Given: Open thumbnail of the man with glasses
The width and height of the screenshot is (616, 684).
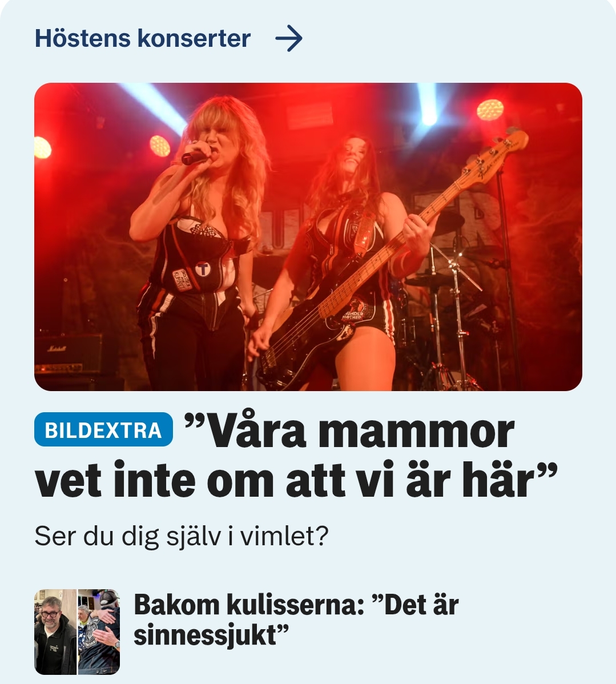Looking at the screenshot, I should tap(55, 632).
